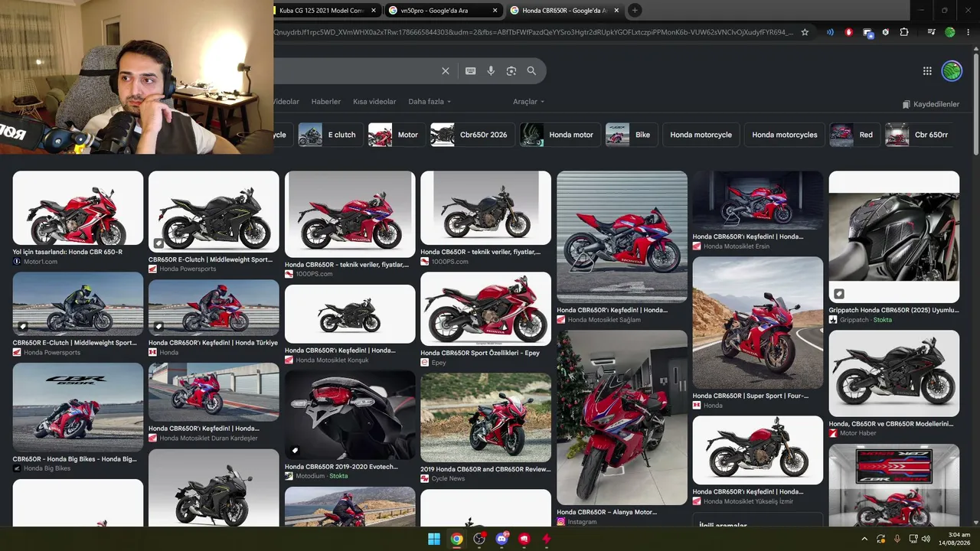The image size is (980, 551).
Task: Open a new browser tab
Action: tap(635, 10)
